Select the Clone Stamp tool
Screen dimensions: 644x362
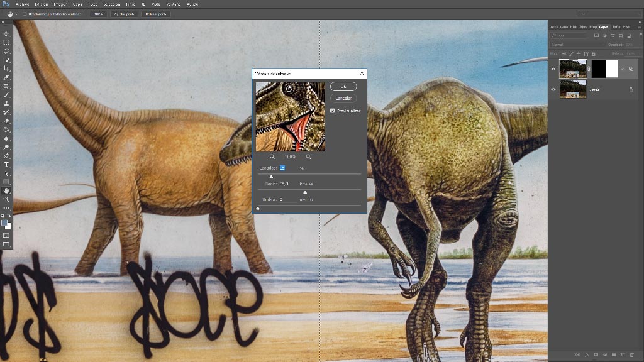pos(6,104)
